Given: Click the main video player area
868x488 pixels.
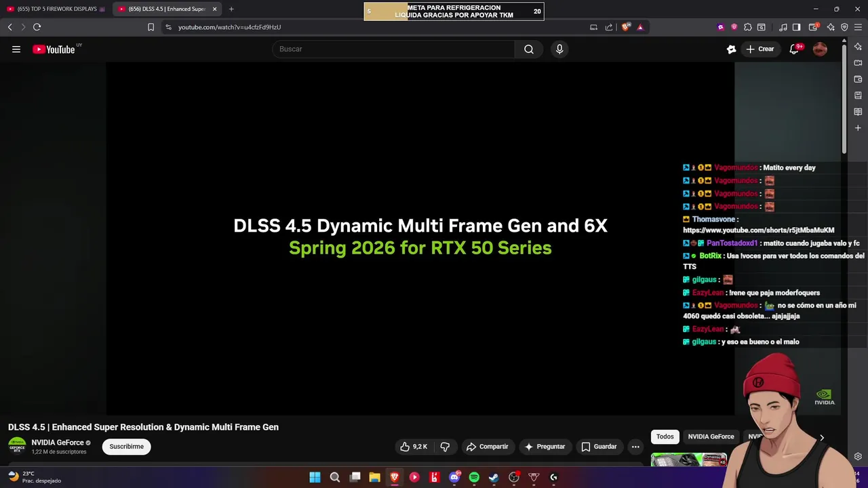Looking at the screenshot, I should 420,237.
